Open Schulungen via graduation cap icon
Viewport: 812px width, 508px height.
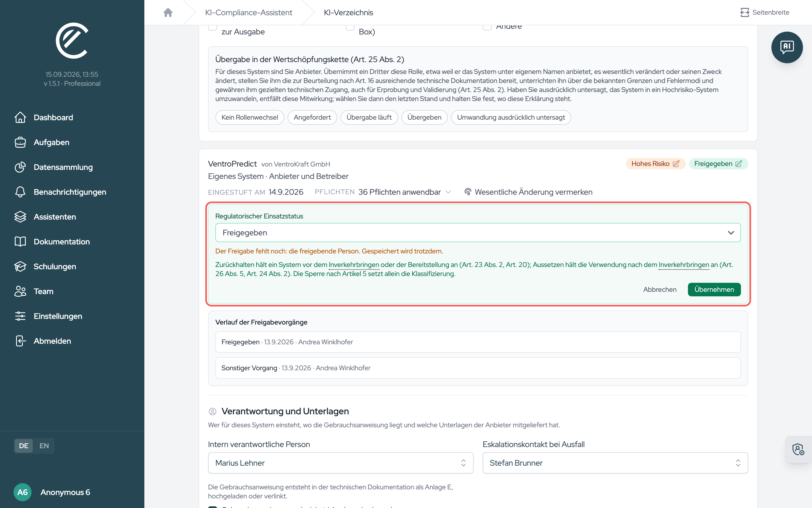tap(20, 266)
